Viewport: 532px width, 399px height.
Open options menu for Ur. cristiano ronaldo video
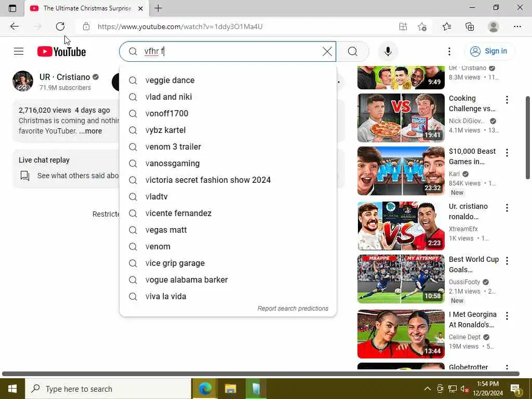[x=507, y=208]
